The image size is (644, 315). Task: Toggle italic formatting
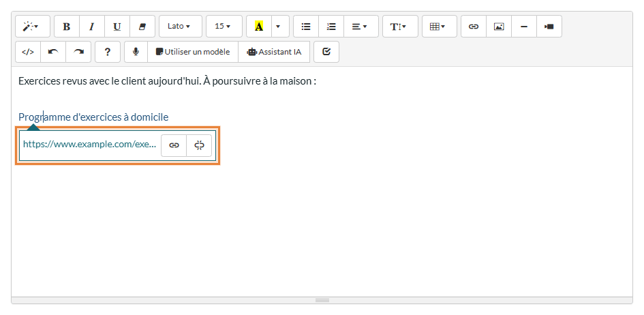92,27
